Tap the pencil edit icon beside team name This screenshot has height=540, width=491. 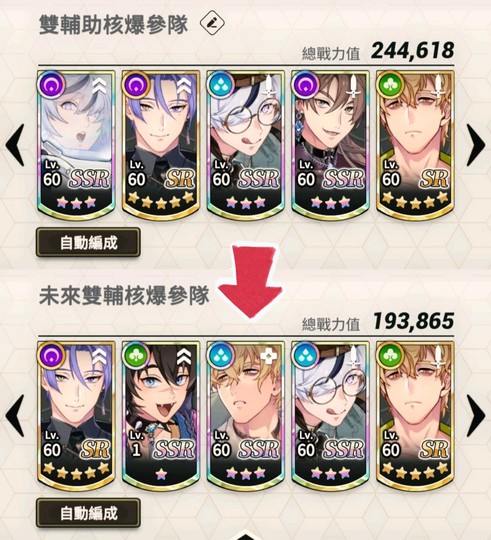[212, 23]
